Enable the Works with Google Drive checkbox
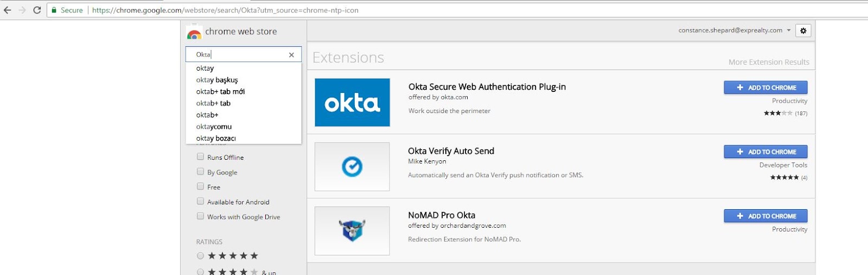This screenshot has width=868, height=275. tap(200, 216)
